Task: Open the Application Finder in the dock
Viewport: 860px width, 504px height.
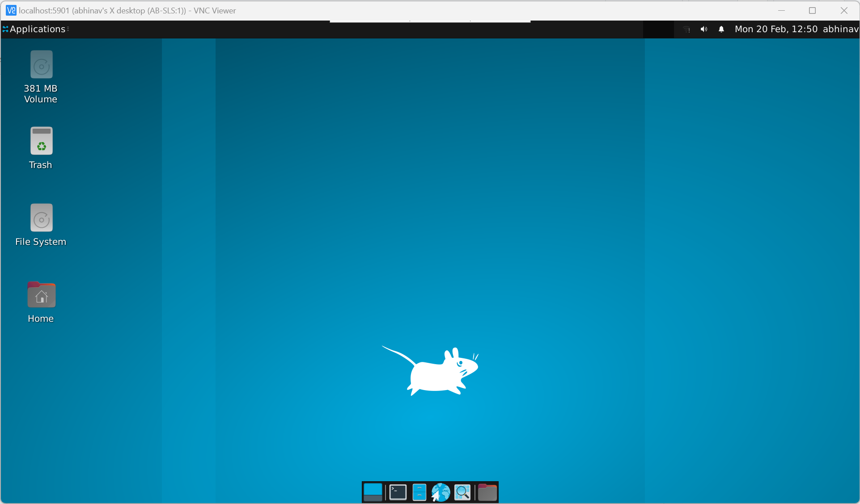Action: click(x=462, y=492)
